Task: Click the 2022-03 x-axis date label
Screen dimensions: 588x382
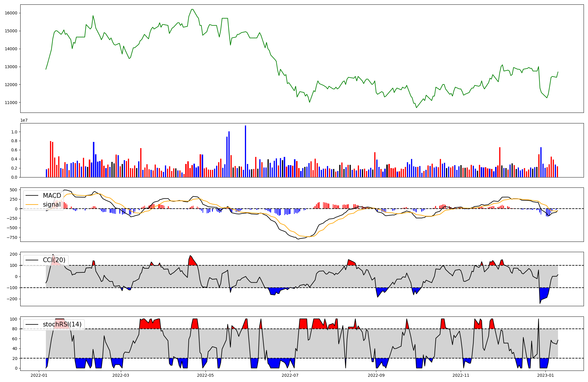Action: (121, 375)
